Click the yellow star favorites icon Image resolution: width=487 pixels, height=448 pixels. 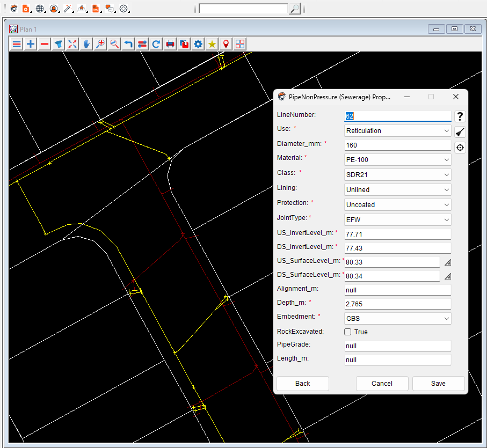212,44
